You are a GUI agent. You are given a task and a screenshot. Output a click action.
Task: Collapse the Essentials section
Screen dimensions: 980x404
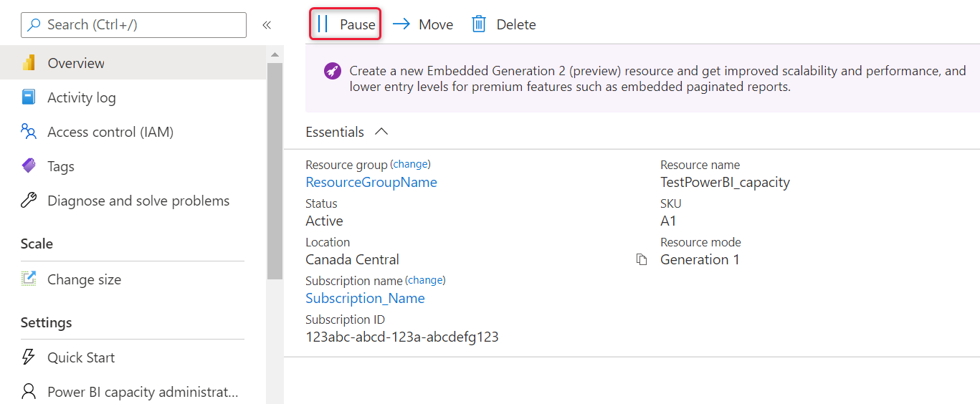(x=381, y=132)
